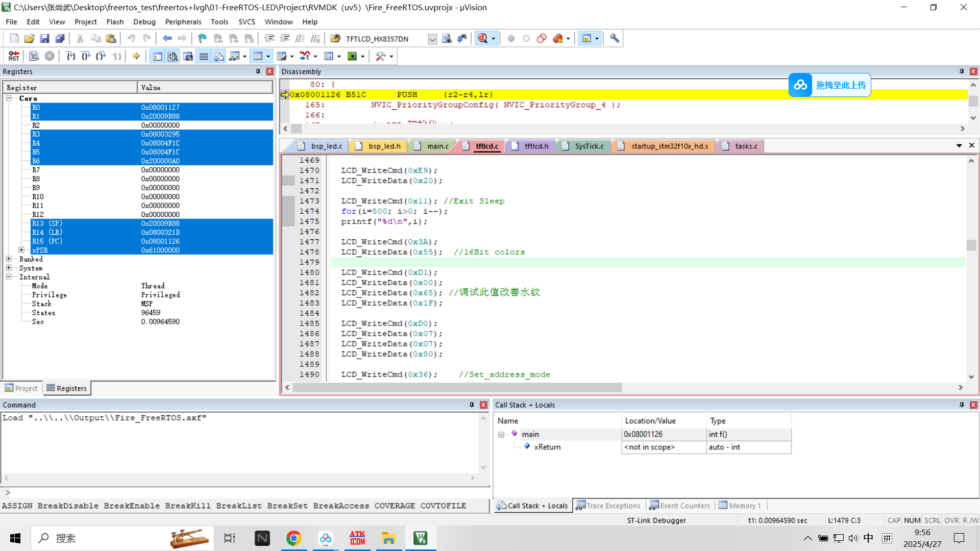Screen dimensions: 980x551
Task: Collapse the Core register group
Action: click(9, 98)
